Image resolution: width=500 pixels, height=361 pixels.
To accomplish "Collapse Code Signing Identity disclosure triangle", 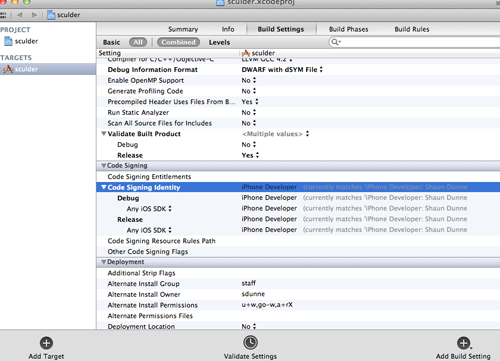I will 104,187.
